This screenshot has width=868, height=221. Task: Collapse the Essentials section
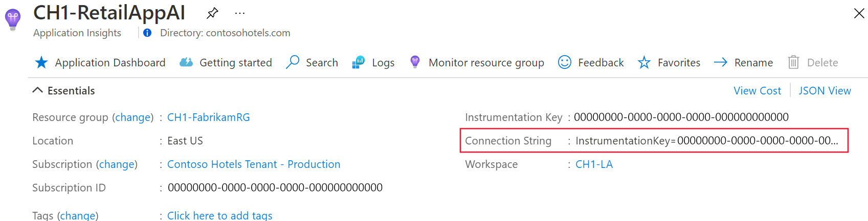[x=37, y=90]
